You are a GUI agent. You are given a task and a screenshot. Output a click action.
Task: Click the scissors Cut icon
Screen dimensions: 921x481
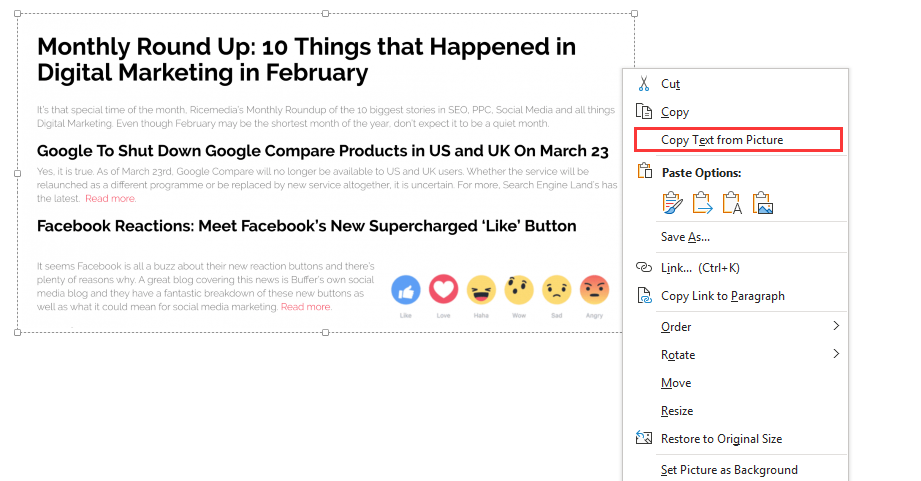644,84
